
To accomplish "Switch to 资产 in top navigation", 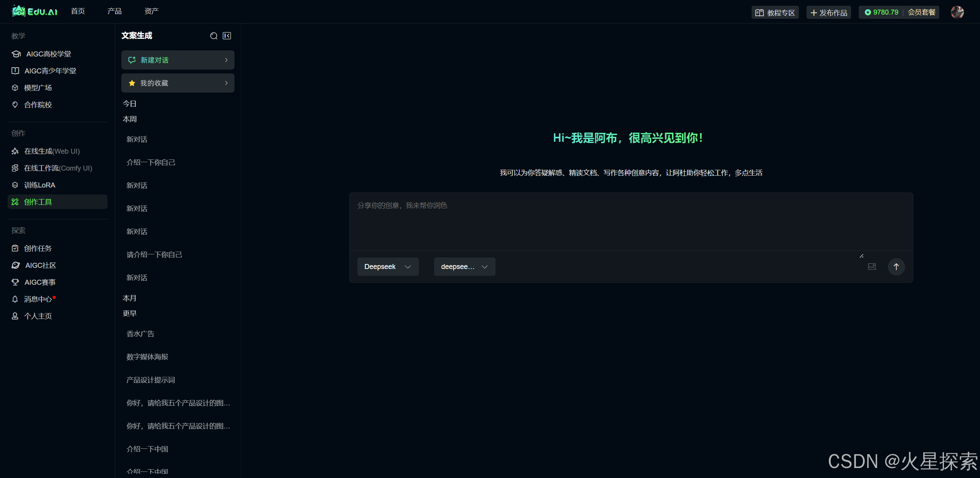I will (151, 11).
